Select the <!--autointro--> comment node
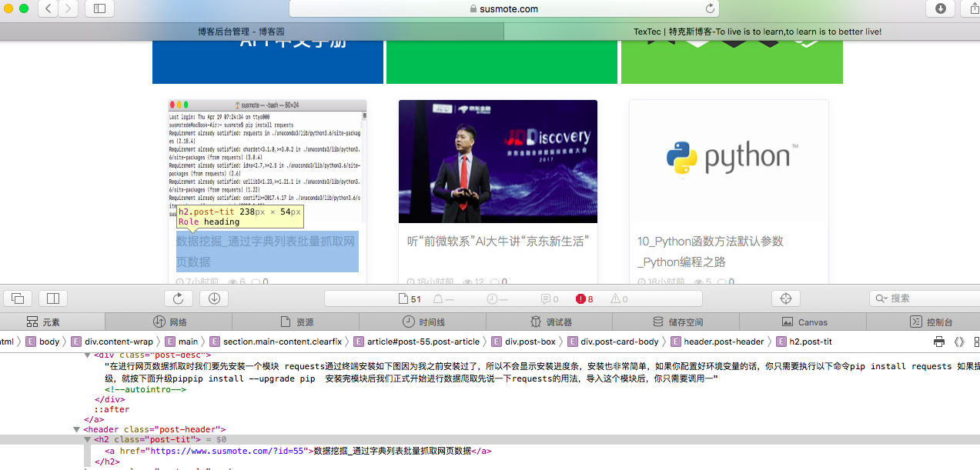The height and width of the screenshot is (470, 980). tap(145, 389)
